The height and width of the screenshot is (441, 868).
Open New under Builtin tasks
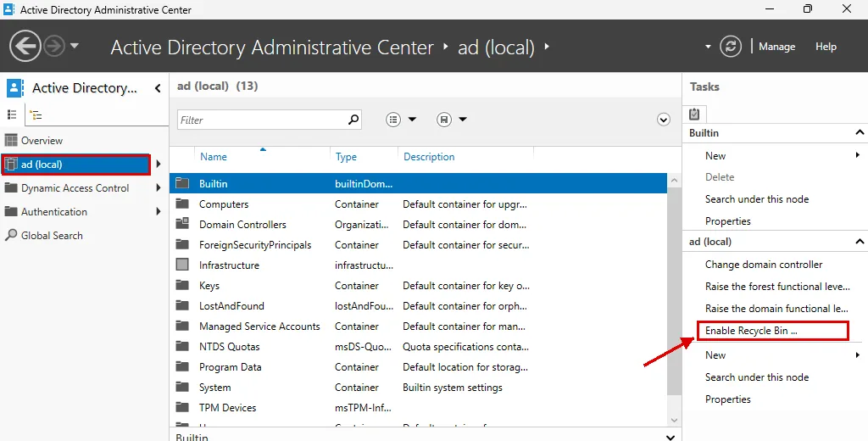pos(715,156)
